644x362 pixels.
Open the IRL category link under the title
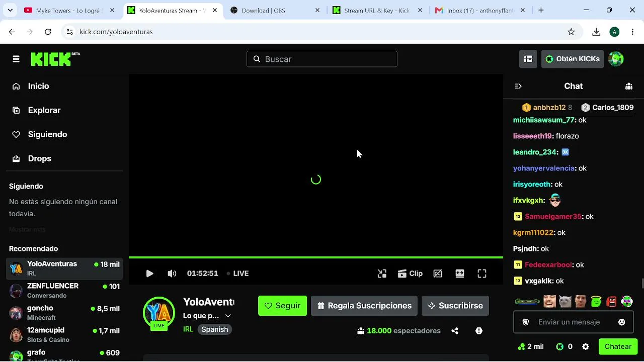188,329
